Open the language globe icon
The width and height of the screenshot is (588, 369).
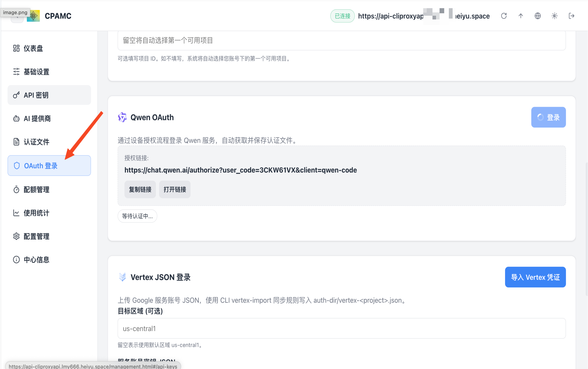tap(538, 16)
